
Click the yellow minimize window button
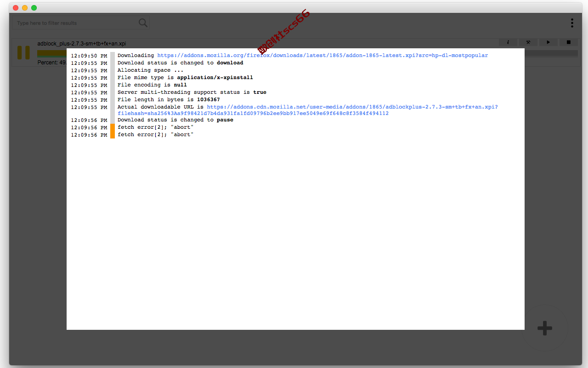pos(25,8)
